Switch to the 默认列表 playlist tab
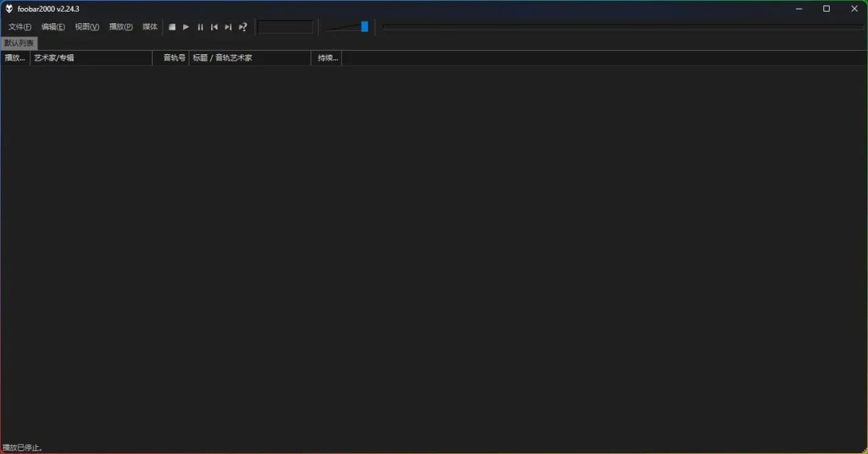868x454 pixels. click(18, 43)
